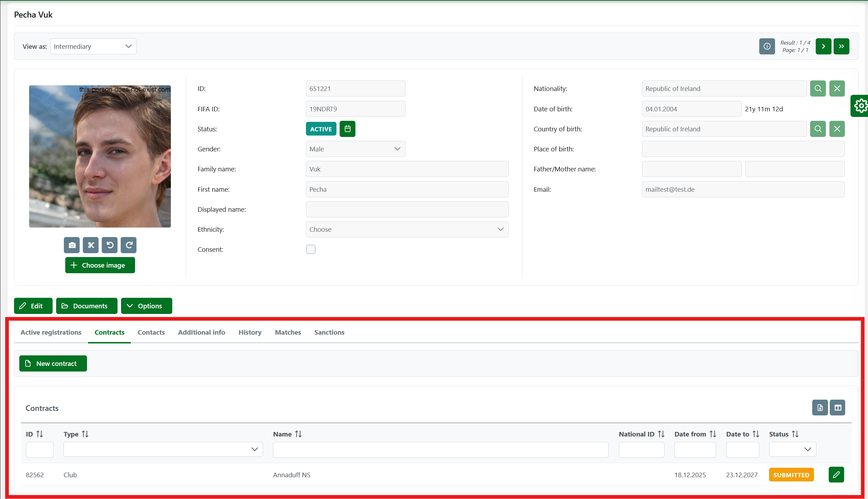
Task: Expand the Ethnicity Choose dropdown
Action: [x=407, y=229]
